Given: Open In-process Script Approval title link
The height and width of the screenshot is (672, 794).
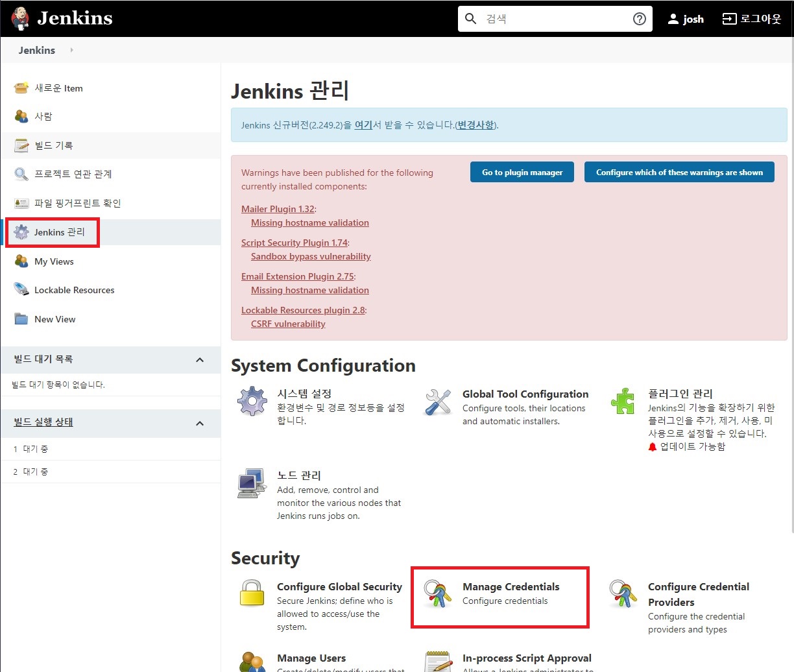Looking at the screenshot, I should (527, 658).
